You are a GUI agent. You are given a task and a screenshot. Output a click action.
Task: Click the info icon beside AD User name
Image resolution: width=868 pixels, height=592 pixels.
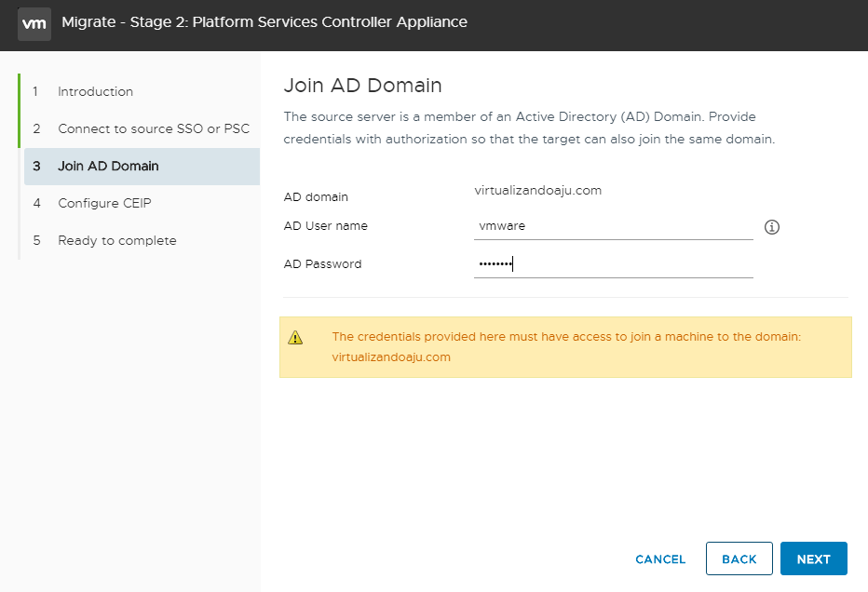771,227
